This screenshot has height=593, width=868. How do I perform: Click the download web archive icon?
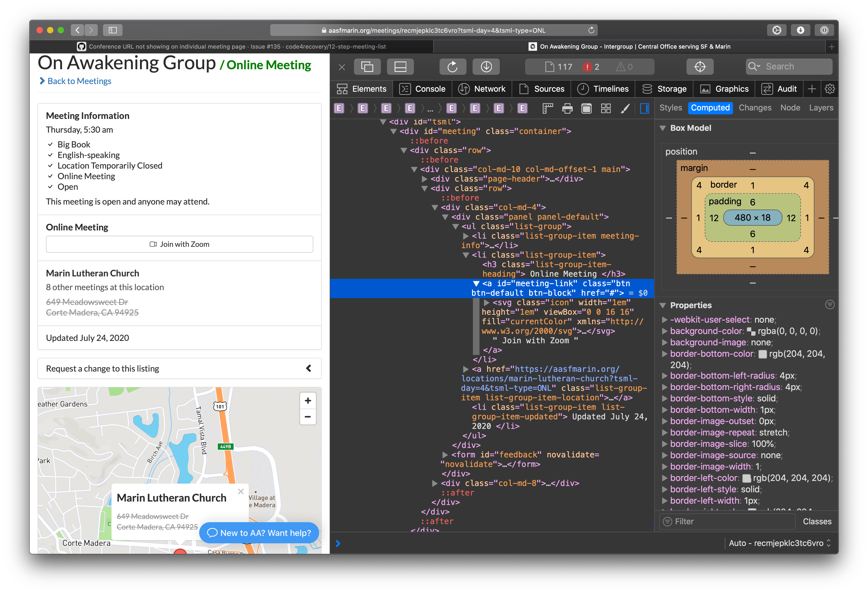pyautogui.click(x=486, y=67)
